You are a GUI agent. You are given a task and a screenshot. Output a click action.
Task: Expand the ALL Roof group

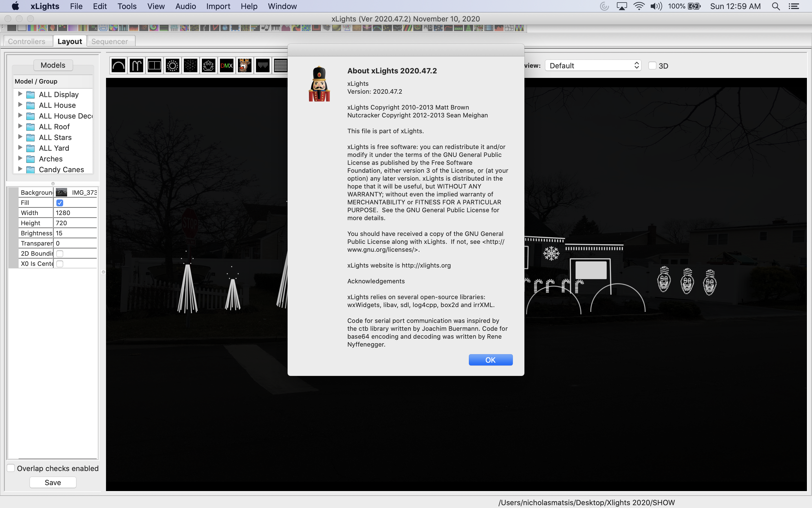click(x=20, y=126)
